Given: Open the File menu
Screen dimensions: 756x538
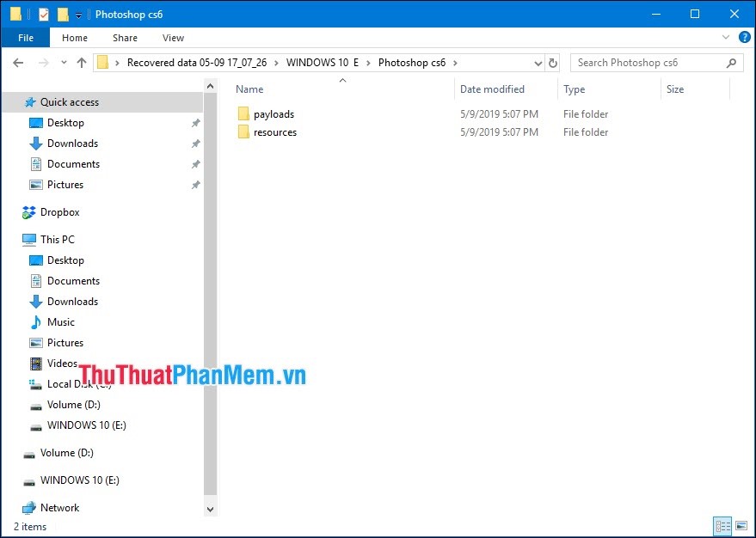Looking at the screenshot, I should tap(25, 38).
